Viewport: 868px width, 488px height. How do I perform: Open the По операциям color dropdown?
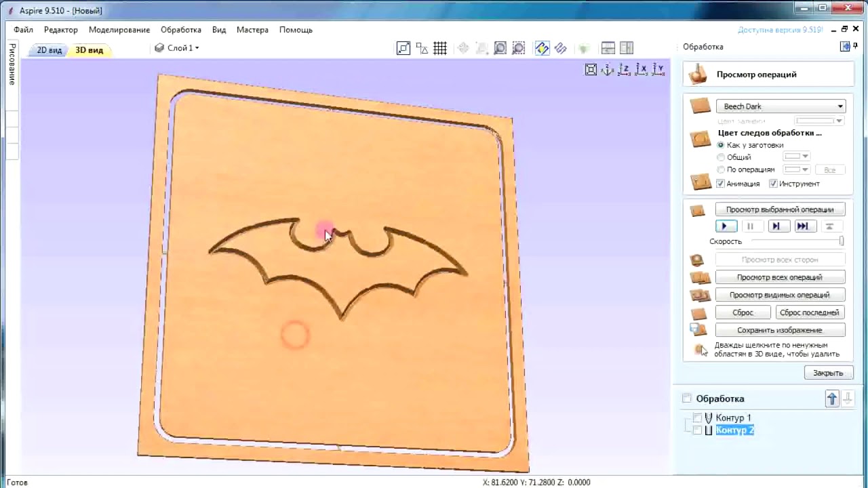point(796,169)
